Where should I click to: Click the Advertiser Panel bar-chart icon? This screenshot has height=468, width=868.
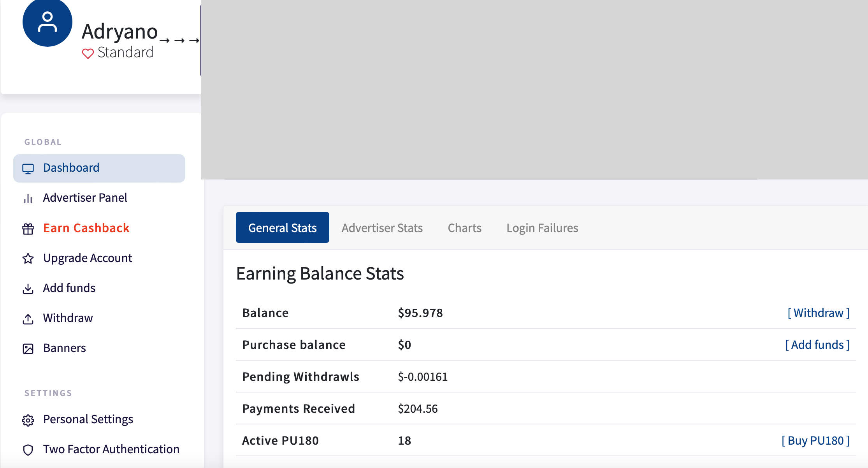(28, 199)
